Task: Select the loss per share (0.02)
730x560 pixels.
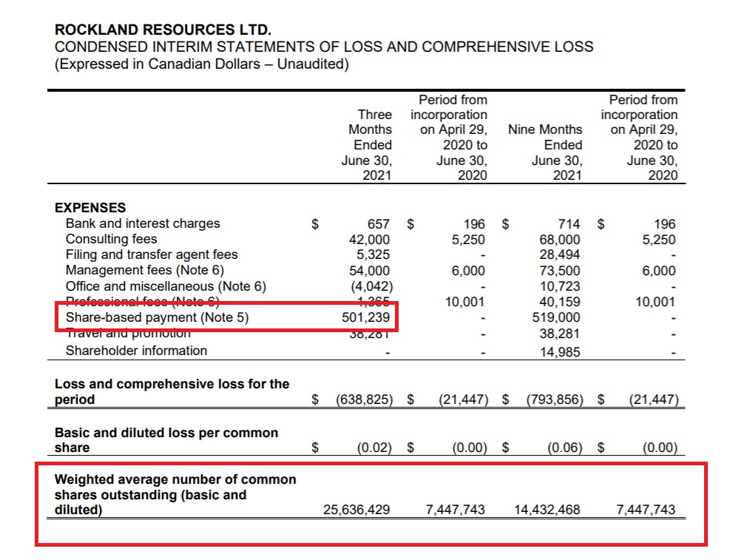Action: tap(374, 448)
